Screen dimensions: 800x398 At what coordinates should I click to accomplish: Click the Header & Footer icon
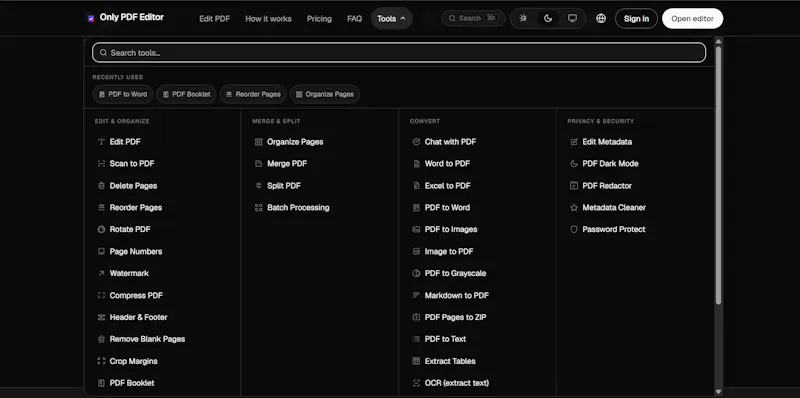(101, 317)
